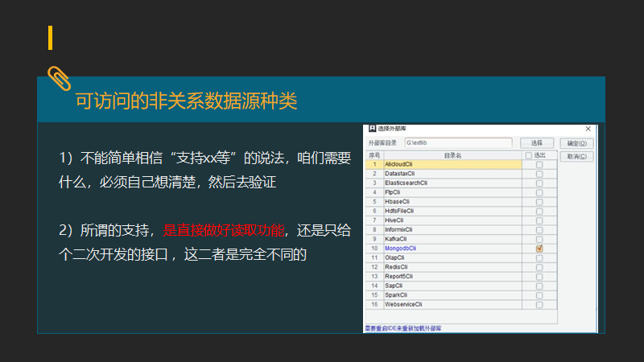Screen dimensions: 644x362
Task: Check the FtpCli row checkbox
Action: (x=539, y=192)
